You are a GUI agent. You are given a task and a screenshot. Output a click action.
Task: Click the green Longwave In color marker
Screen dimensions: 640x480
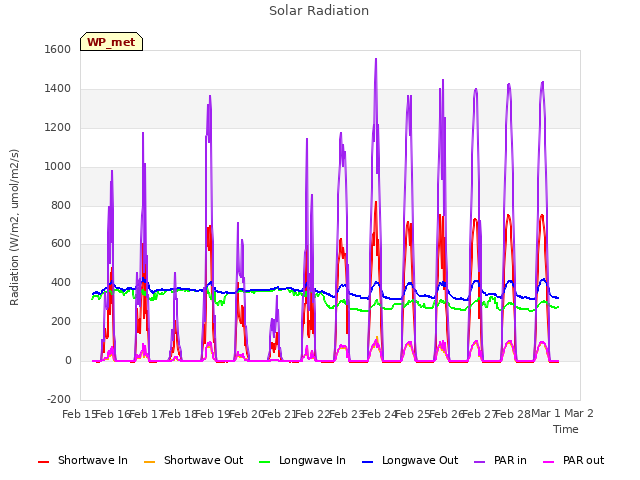(x=265, y=462)
